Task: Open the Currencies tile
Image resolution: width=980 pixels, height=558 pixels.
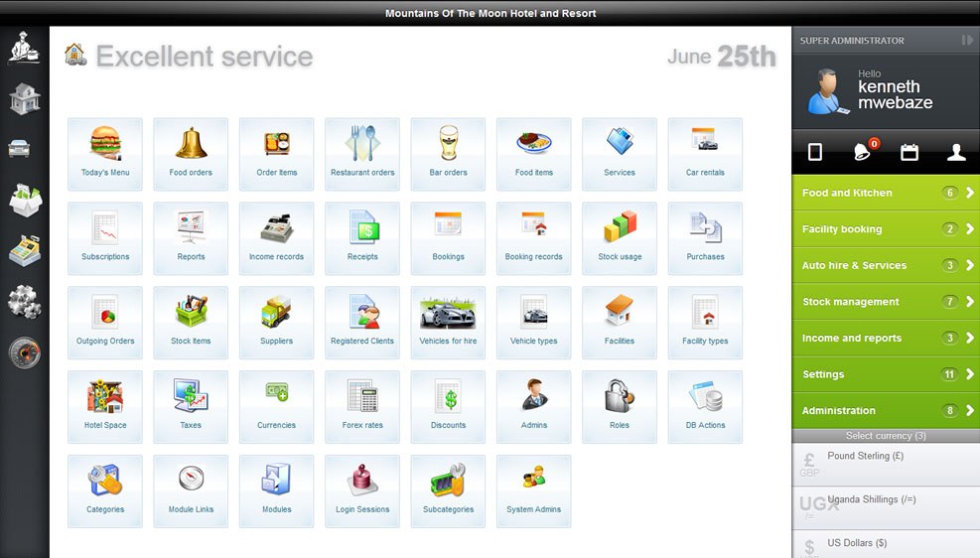Action: click(276, 407)
